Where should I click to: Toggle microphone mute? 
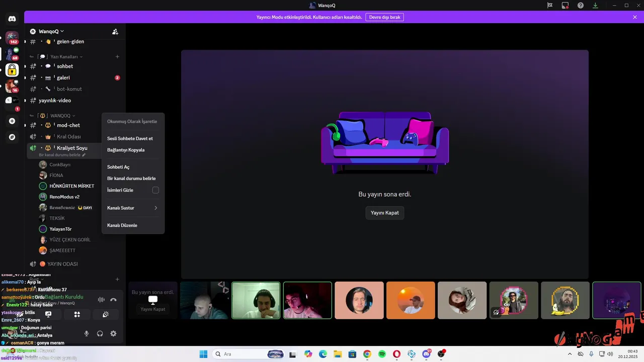coord(87,333)
